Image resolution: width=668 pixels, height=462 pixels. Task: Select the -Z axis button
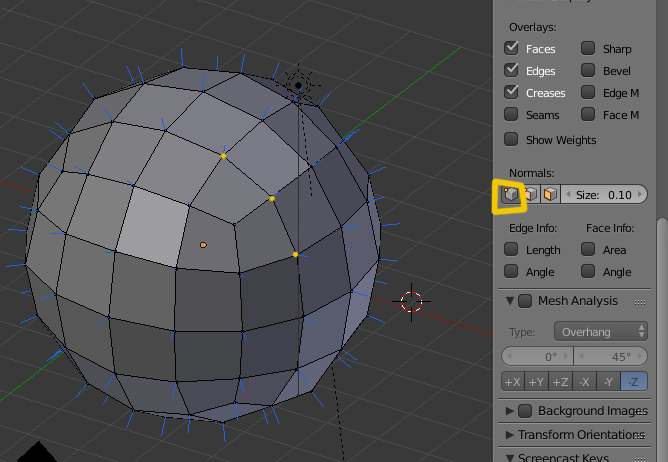point(634,381)
